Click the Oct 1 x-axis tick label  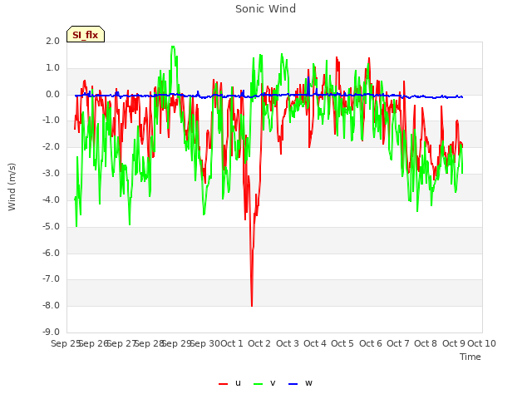[232, 343]
